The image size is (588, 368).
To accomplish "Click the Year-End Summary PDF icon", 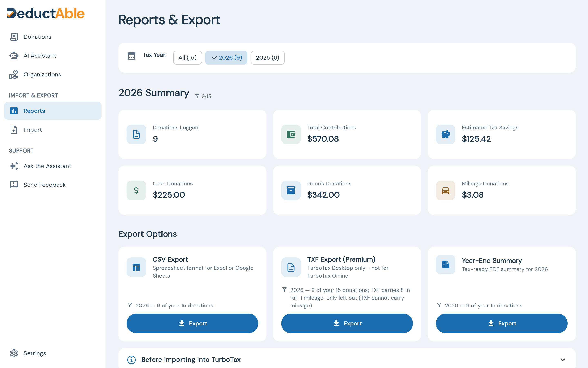I will 445,265.
